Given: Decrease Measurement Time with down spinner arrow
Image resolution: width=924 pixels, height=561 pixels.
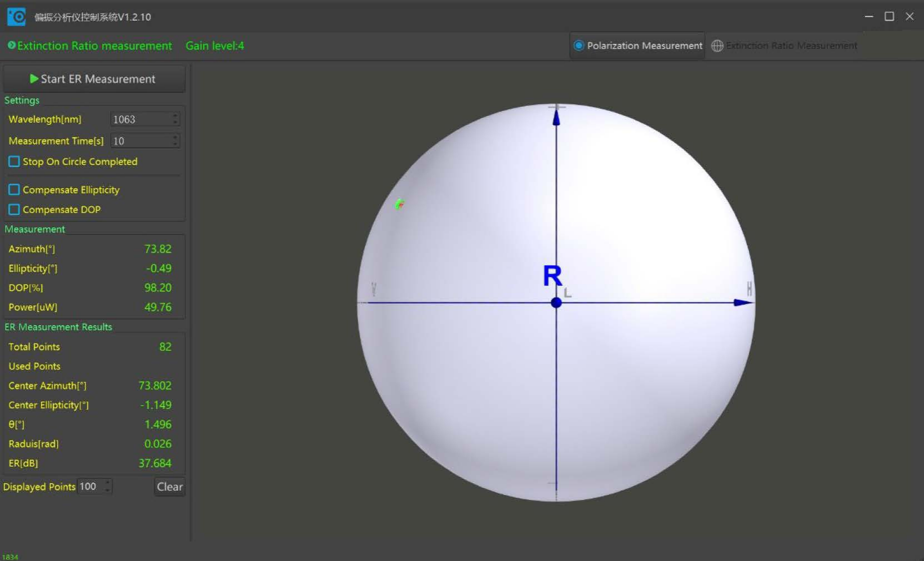Looking at the screenshot, I should pos(175,144).
